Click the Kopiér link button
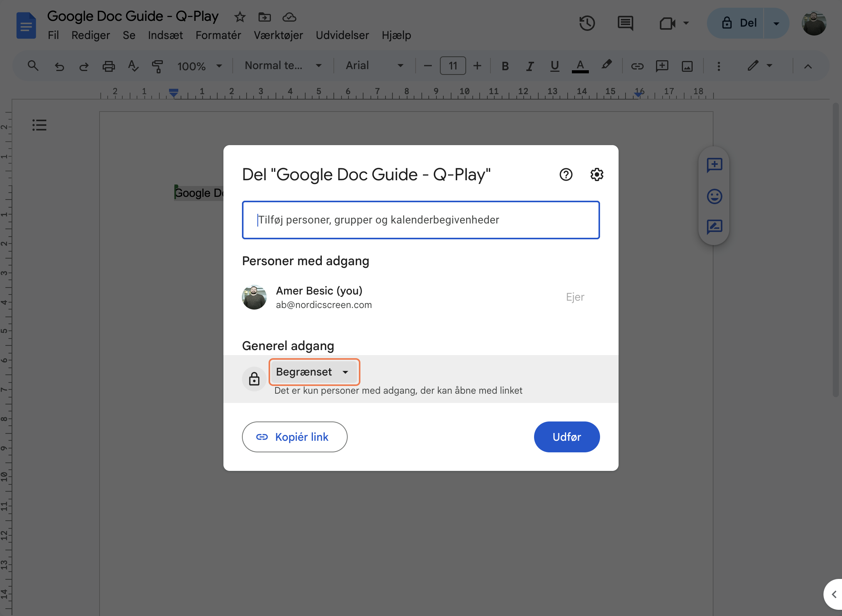Screen dimensions: 842x616 [x=294, y=437]
